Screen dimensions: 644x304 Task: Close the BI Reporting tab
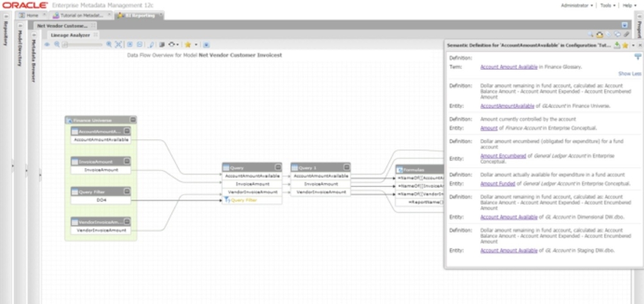tap(160, 15)
